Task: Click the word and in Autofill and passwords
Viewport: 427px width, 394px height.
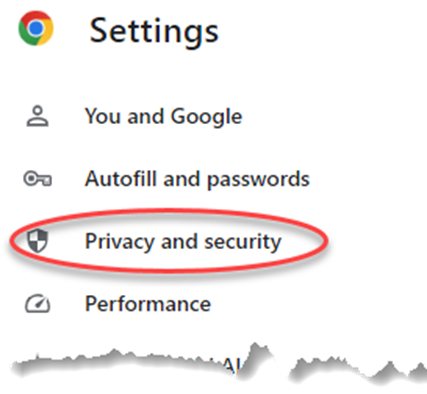Action: [182, 179]
